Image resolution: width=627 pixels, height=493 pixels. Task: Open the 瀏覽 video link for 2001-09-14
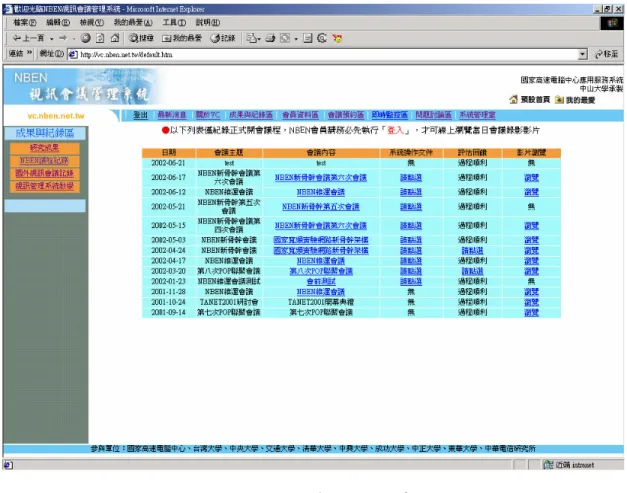click(531, 313)
